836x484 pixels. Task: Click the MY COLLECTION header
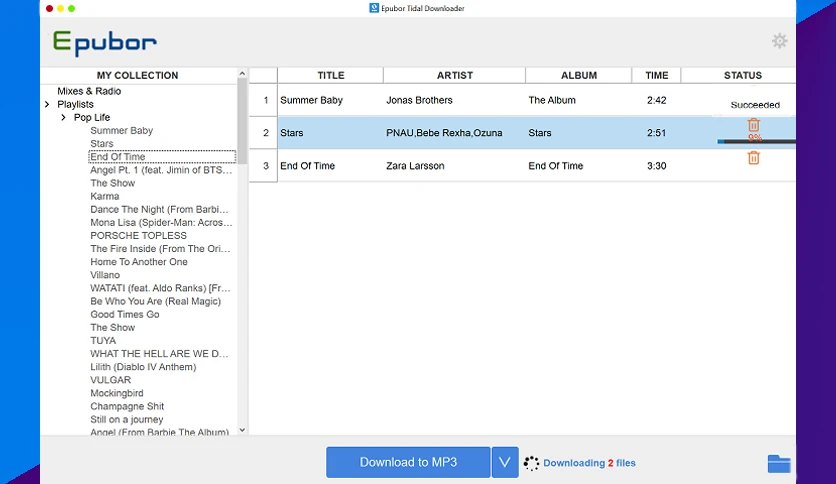[138, 75]
